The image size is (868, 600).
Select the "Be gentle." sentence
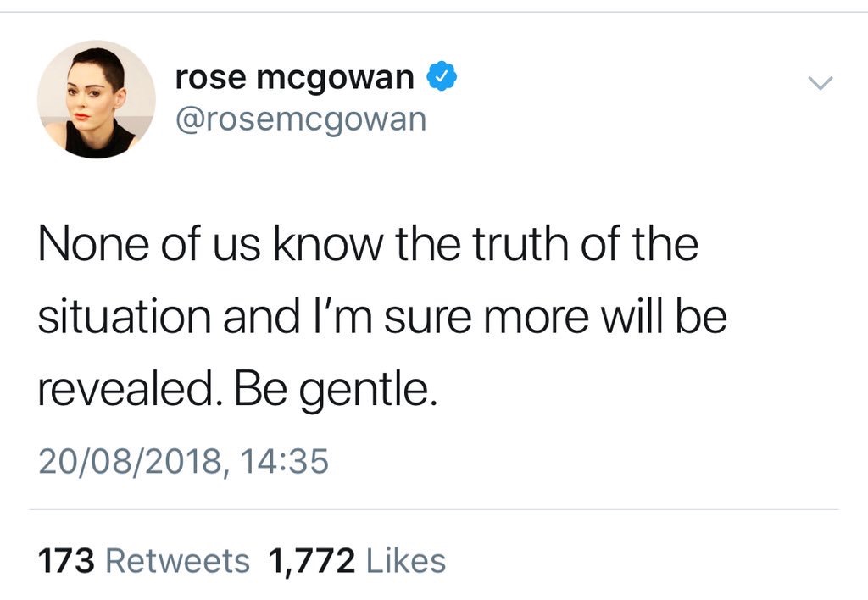click(336, 390)
